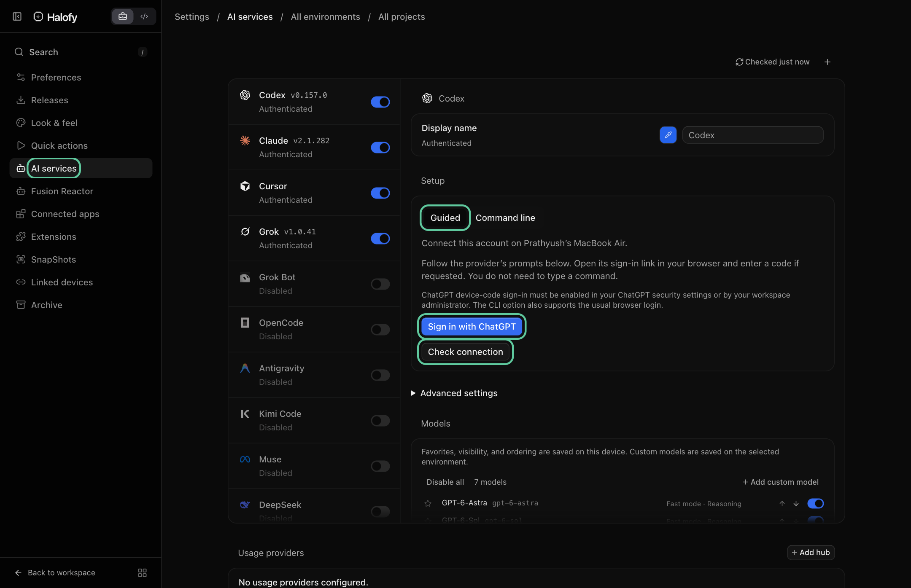911x588 pixels.
Task: Click the Display name input field
Action: [753, 135]
